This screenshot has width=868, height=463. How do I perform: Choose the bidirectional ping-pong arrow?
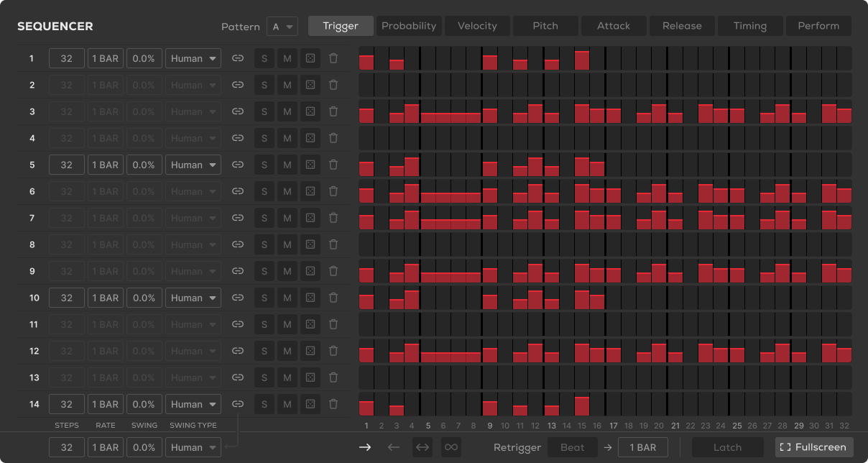(x=423, y=447)
